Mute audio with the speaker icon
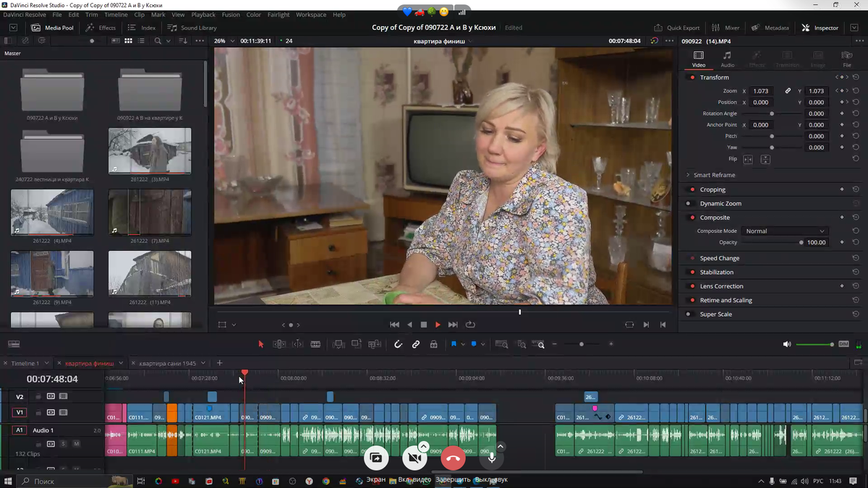The image size is (868, 488). 787,344
